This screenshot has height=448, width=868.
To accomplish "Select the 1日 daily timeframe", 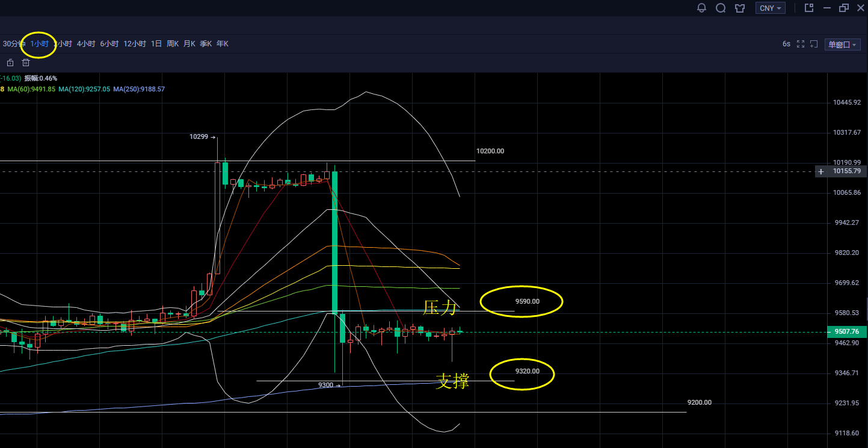I will pyautogui.click(x=156, y=44).
